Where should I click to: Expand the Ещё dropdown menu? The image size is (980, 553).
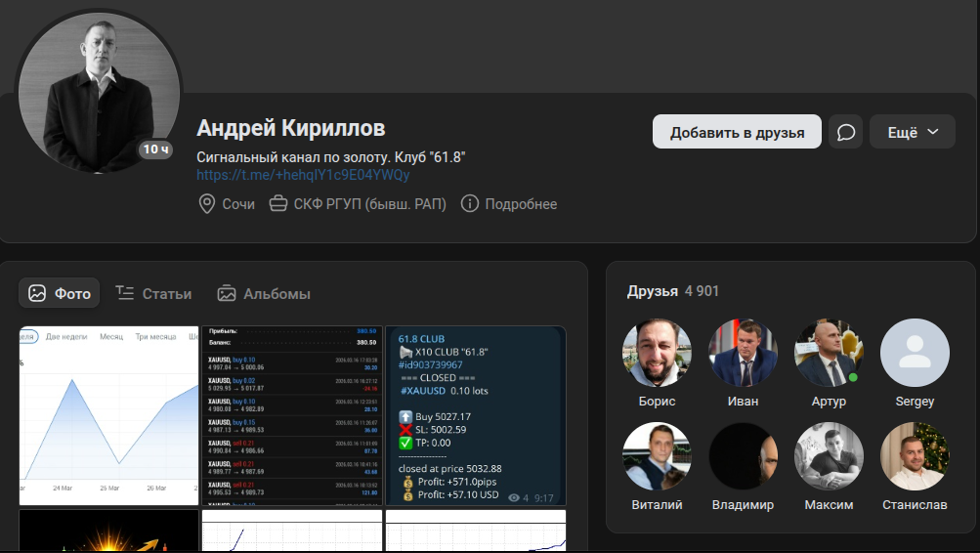[913, 132]
